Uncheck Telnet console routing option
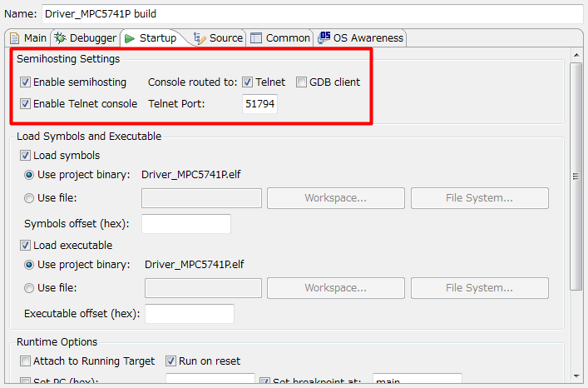This screenshot has height=388, width=588. point(247,82)
